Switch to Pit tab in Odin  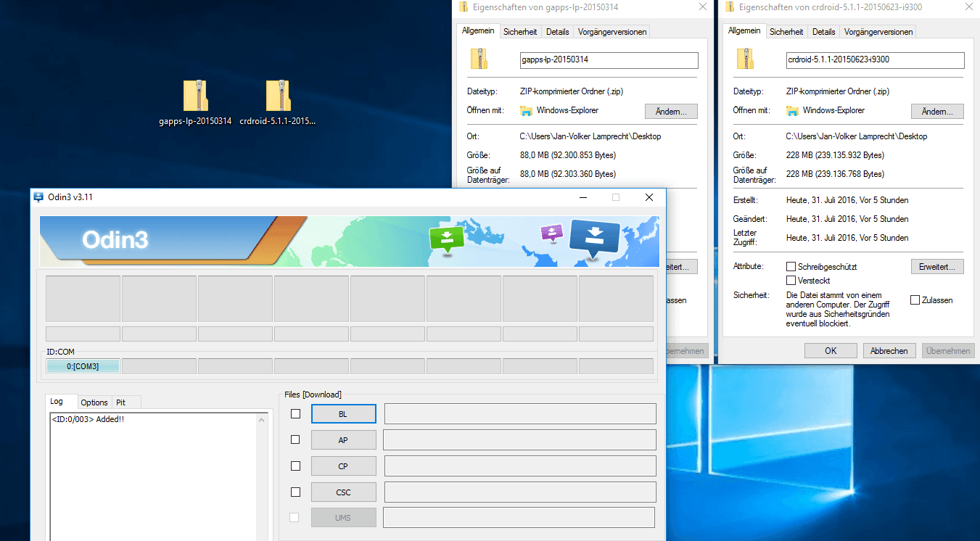click(121, 402)
